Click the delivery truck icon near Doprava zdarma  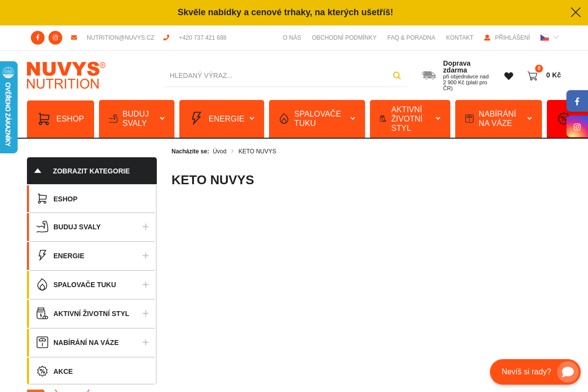(x=428, y=75)
